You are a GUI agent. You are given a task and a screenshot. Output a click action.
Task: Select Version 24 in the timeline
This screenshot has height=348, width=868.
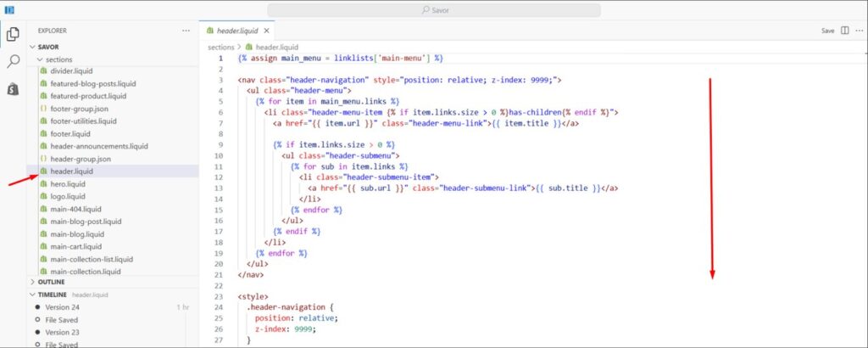62,307
